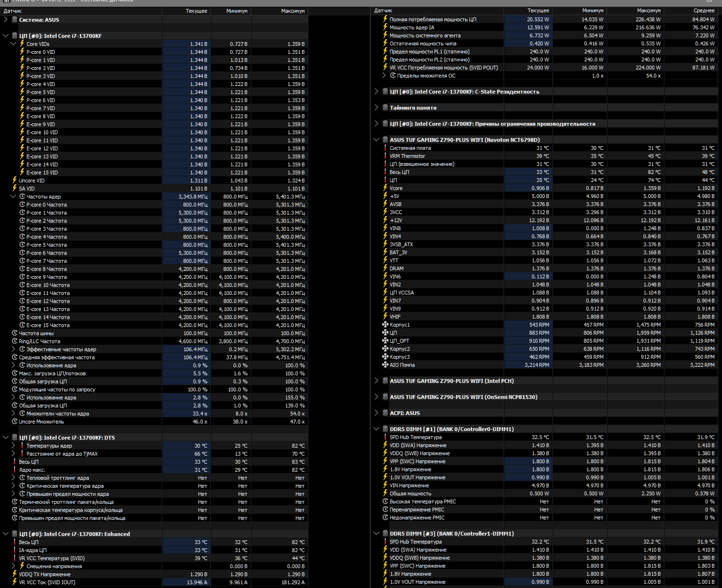Viewport: 722px width, 588px height.
Task: Expand the Пределы множителя OC node
Action: click(384, 76)
